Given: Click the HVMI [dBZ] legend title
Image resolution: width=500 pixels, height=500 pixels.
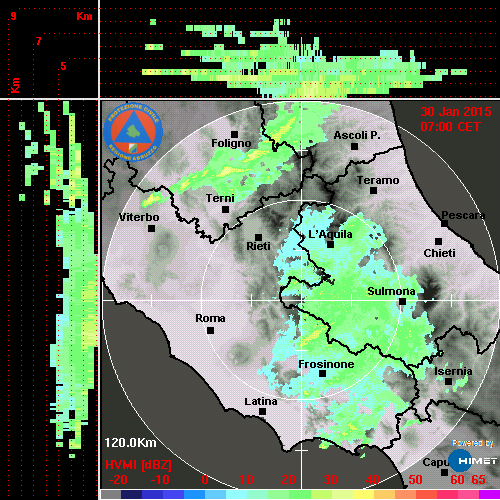Looking at the screenshot, I should 138,465.
